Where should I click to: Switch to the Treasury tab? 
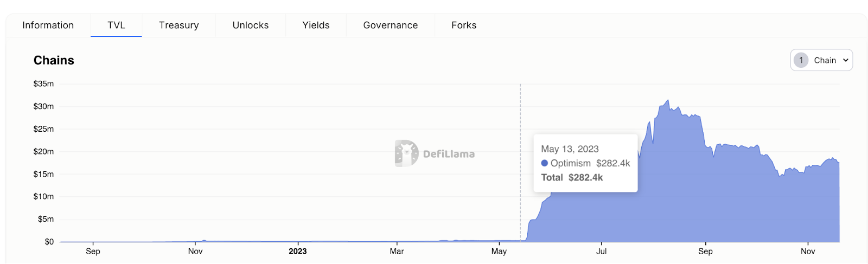[x=178, y=25]
